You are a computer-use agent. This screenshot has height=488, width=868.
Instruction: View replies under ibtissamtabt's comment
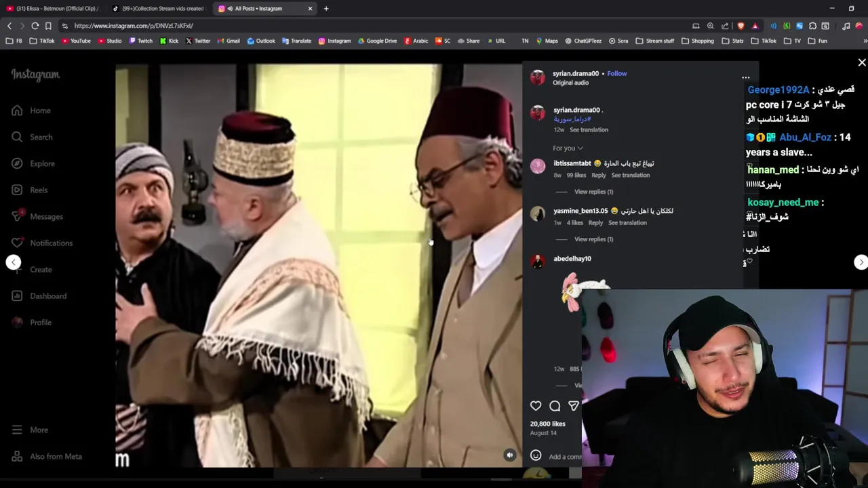tap(593, 192)
